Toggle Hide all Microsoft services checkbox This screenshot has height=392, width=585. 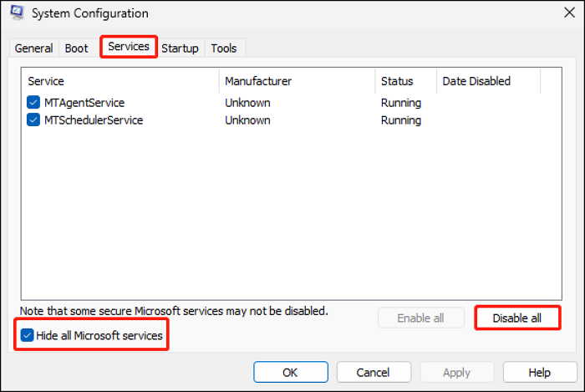click(28, 335)
